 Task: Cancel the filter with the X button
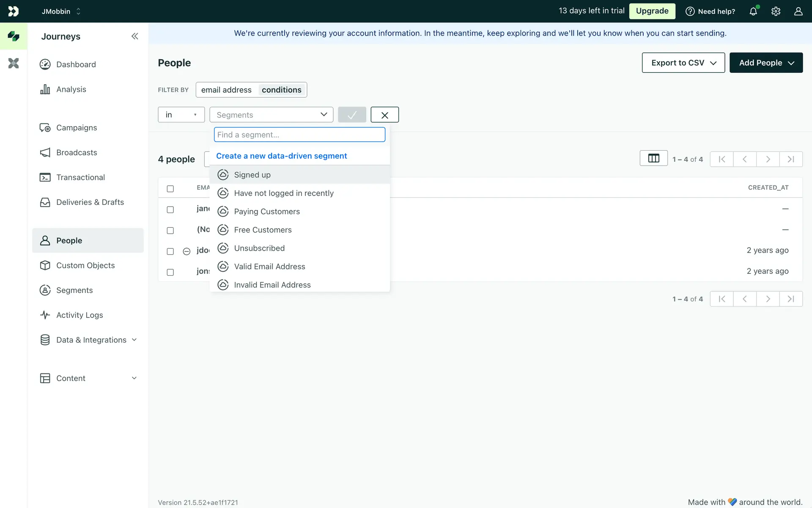tap(384, 115)
